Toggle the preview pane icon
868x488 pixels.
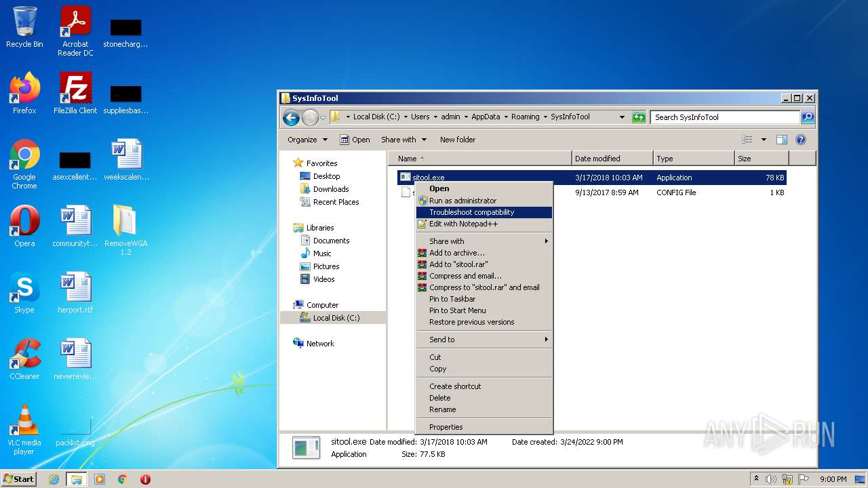tap(781, 140)
